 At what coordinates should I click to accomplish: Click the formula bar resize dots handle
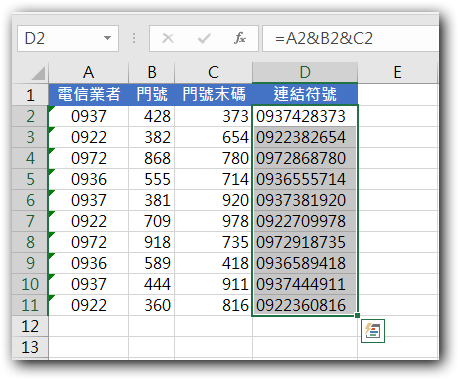pos(134,38)
